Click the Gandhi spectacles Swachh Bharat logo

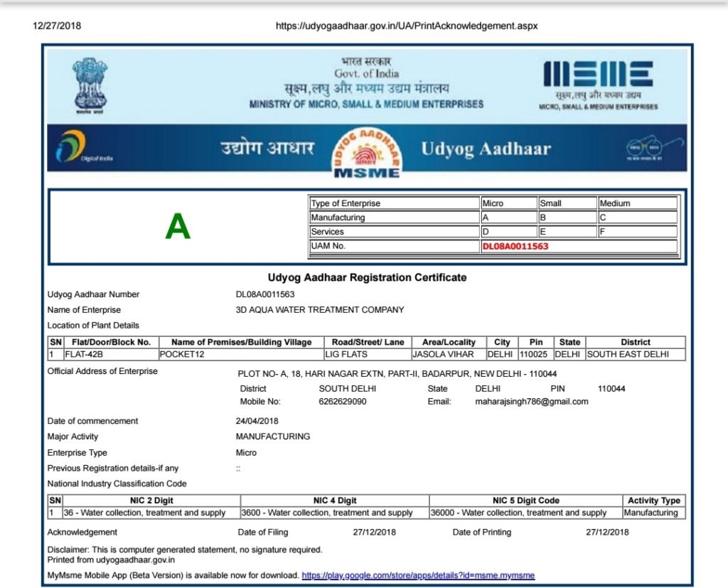click(655, 148)
